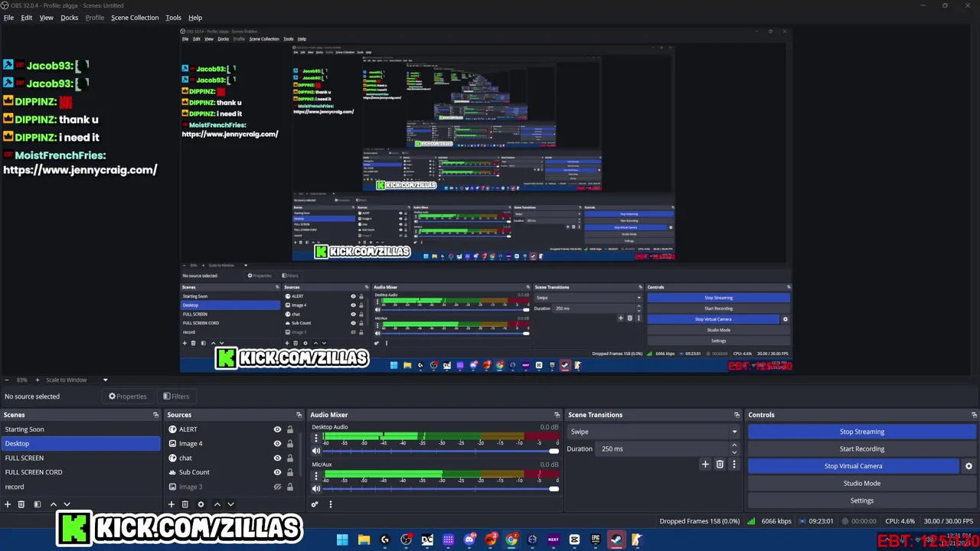Remove scene transition trash icon
Viewport: 980px width, 551px height.
720,464
